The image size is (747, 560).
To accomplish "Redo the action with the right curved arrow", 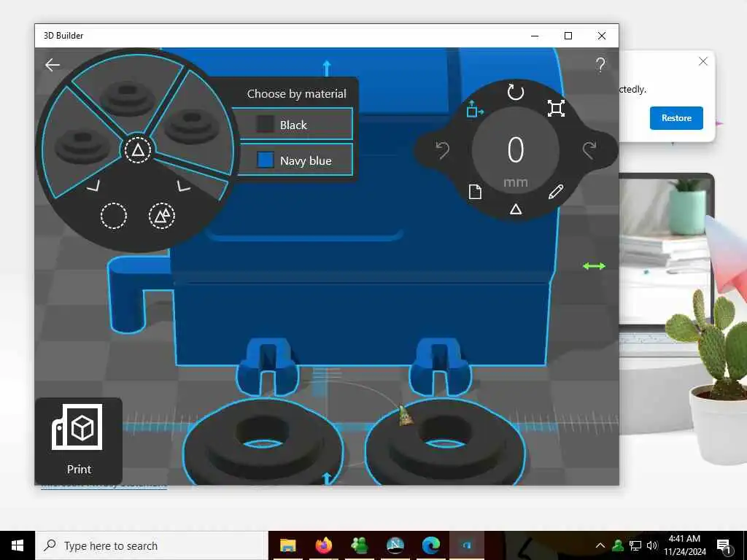I will [x=589, y=150].
